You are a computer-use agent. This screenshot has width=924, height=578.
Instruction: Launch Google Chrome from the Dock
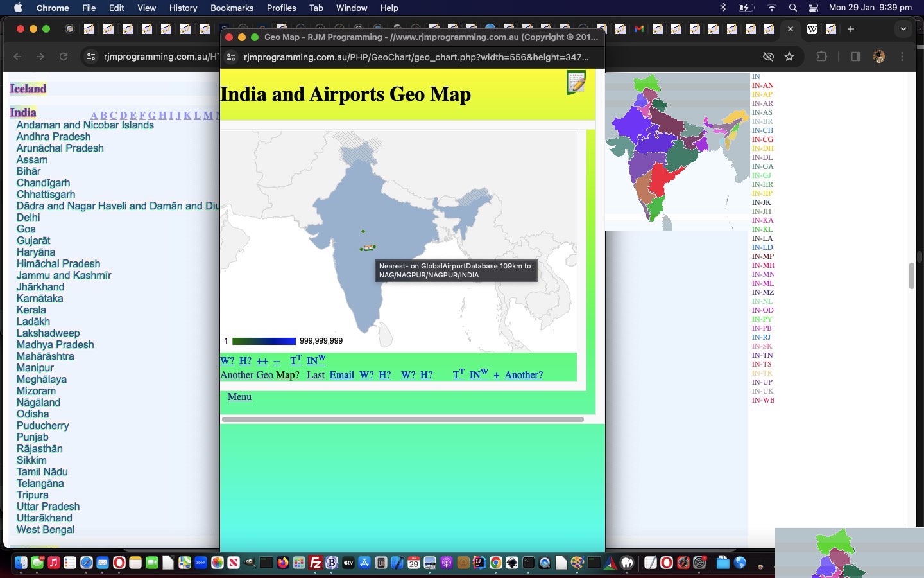[x=495, y=563]
